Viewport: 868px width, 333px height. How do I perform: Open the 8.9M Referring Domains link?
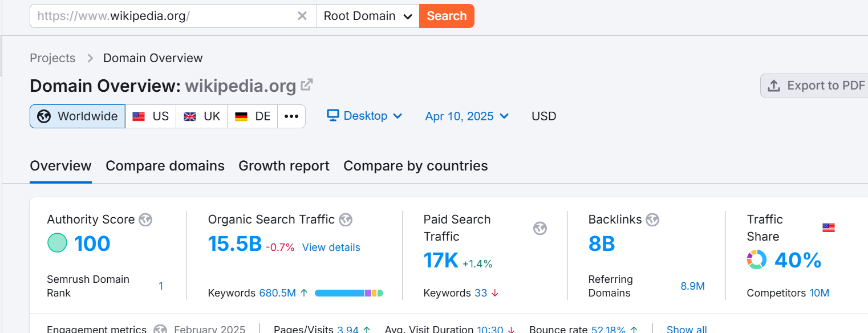tap(693, 286)
